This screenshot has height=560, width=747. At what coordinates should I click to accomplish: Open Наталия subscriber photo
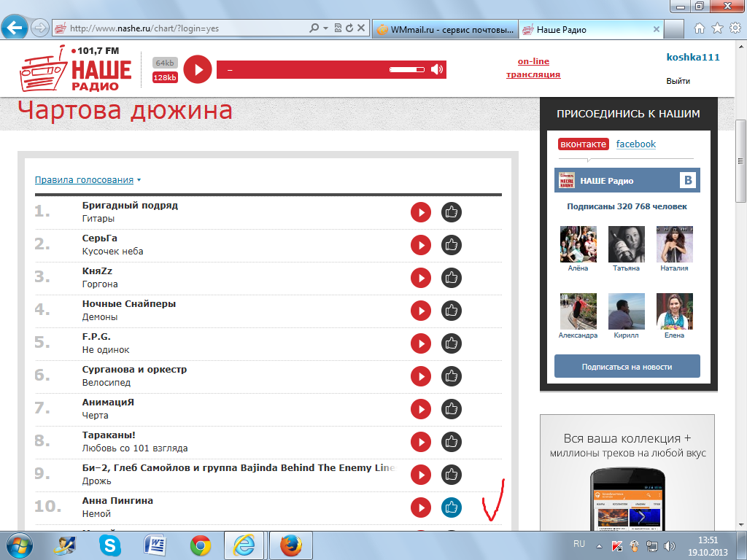674,244
